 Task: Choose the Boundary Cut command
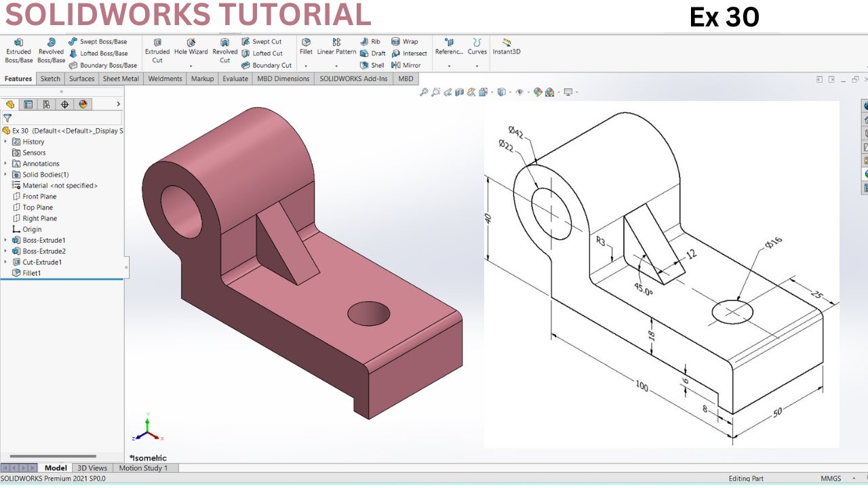(267, 66)
